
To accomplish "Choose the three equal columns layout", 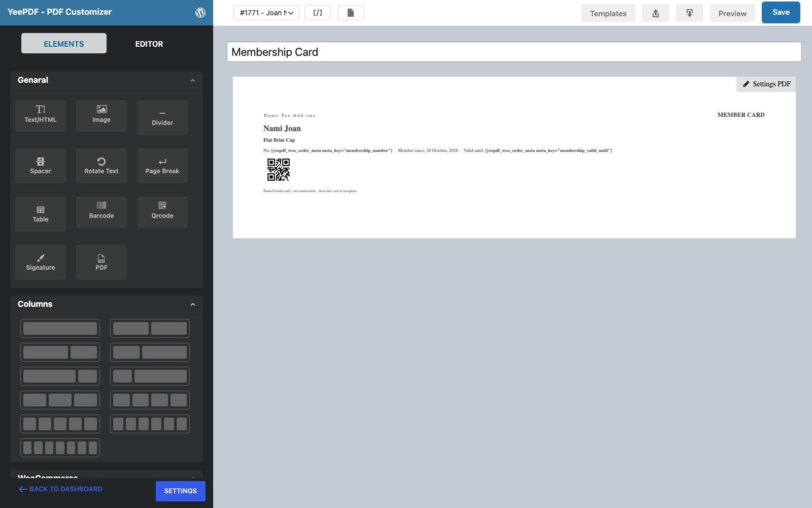I will [60, 400].
